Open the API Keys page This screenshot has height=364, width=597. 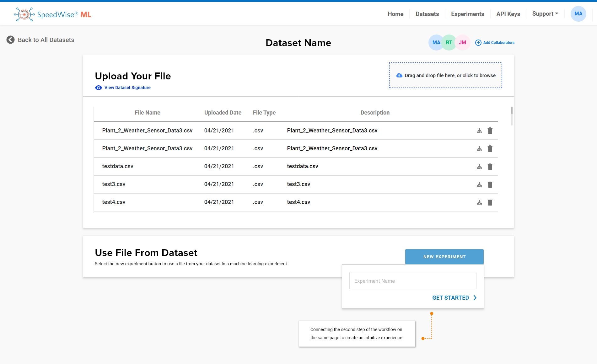(x=508, y=14)
